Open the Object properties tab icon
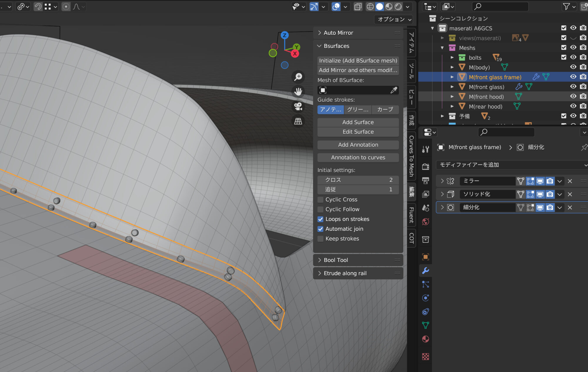The height and width of the screenshot is (372, 588). [425, 257]
